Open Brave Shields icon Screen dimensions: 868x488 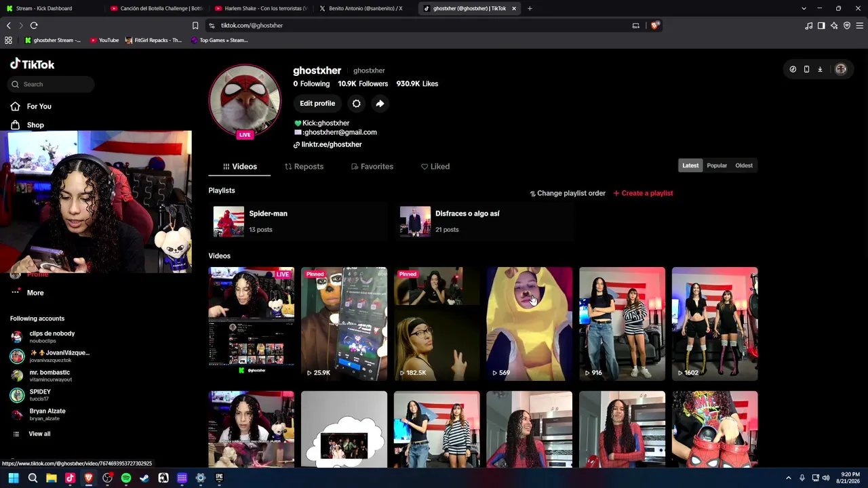(x=654, y=26)
